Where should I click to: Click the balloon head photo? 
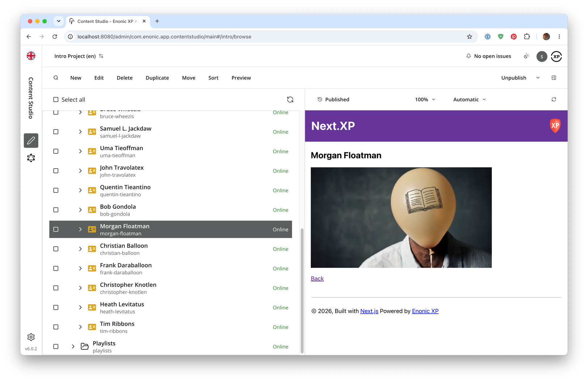401,217
